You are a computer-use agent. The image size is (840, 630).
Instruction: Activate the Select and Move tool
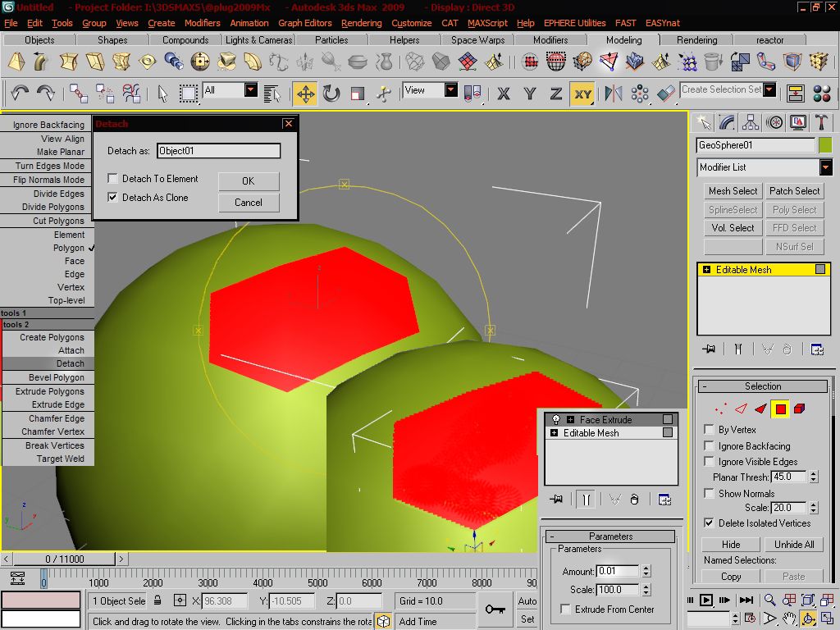point(305,94)
